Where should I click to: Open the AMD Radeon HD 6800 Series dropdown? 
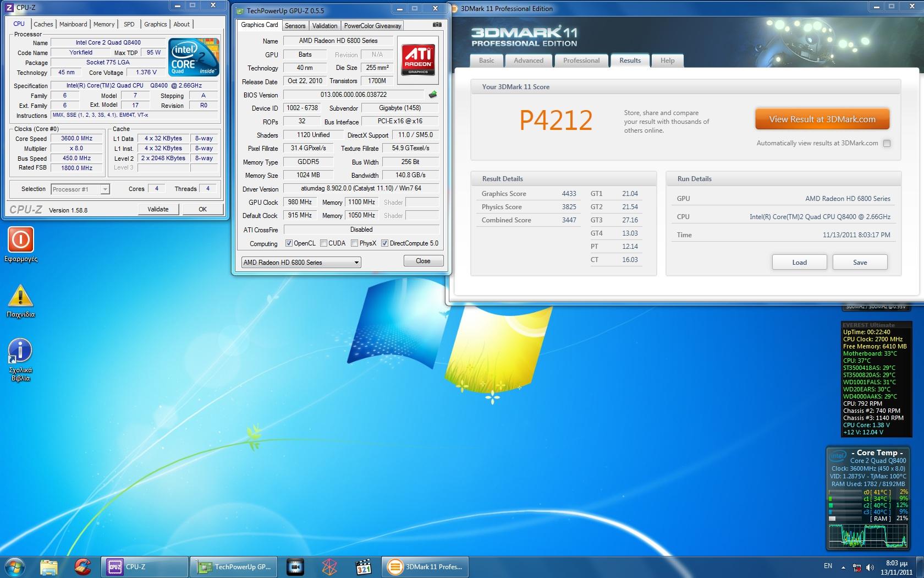pos(301,263)
